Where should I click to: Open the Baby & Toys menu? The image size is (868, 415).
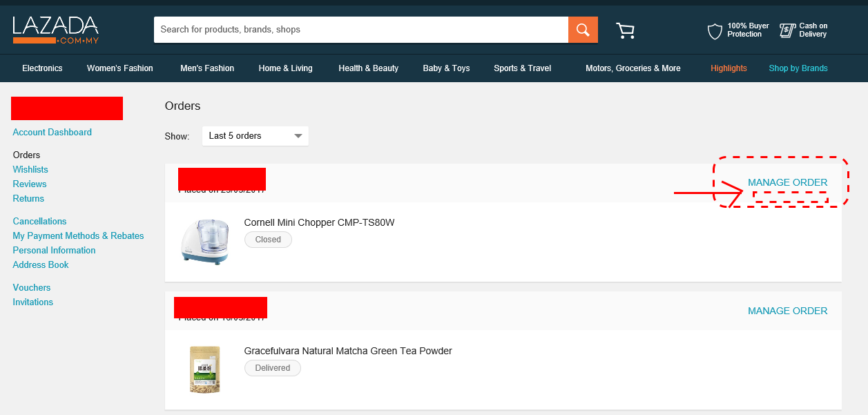click(x=446, y=68)
